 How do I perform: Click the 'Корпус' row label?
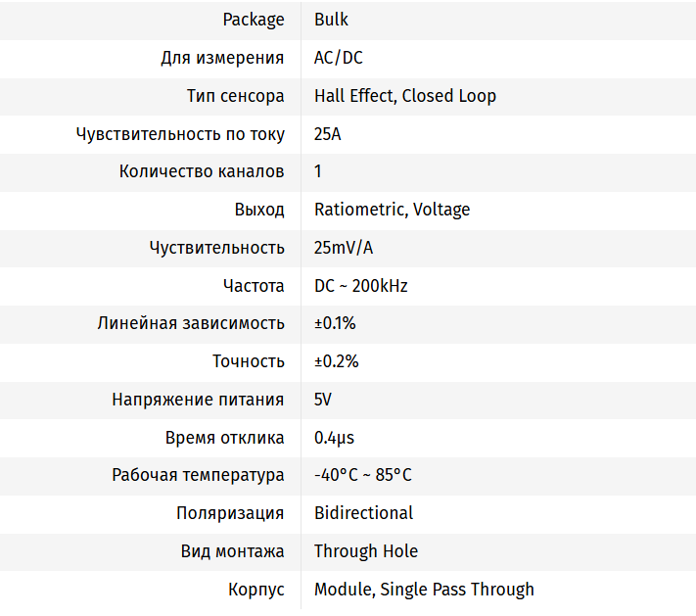(255, 590)
